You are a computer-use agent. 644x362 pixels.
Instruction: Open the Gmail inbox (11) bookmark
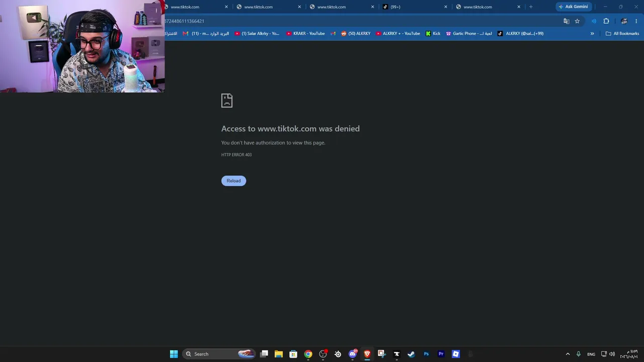click(206, 34)
